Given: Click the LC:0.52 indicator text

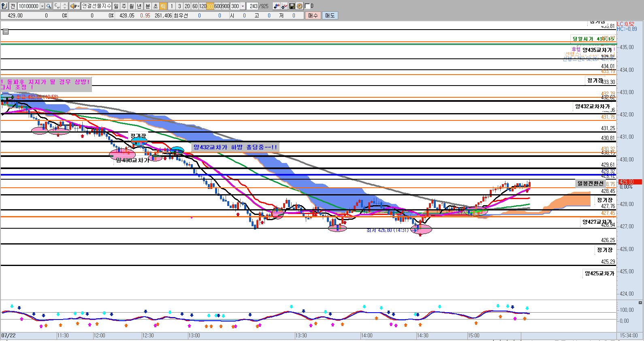Looking at the screenshot, I should click(x=626, y=24).
